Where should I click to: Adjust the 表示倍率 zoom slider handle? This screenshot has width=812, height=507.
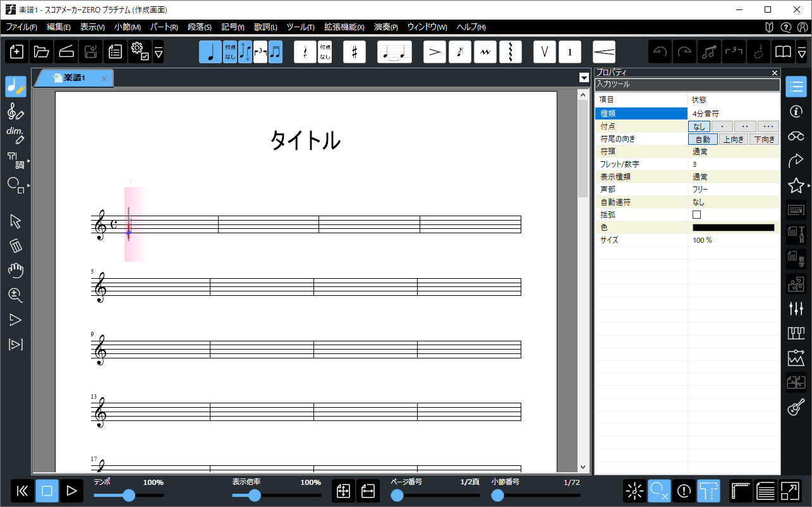click(255, 495)
